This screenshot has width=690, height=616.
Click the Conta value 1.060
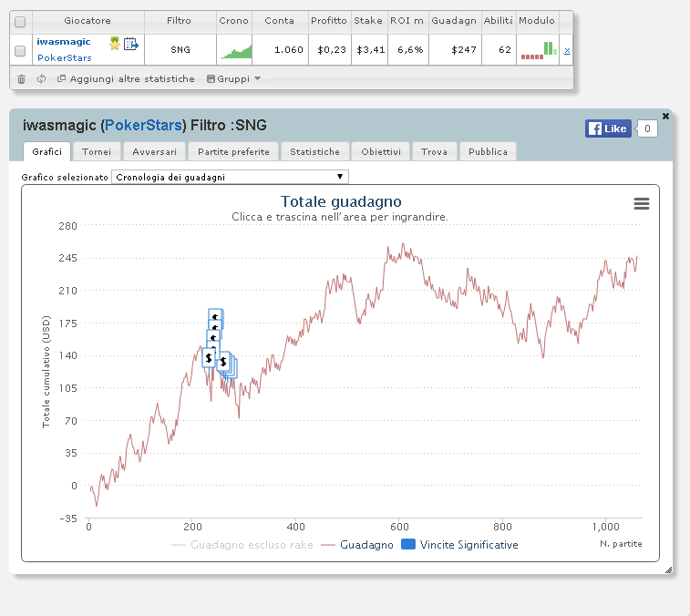[289, 50]
